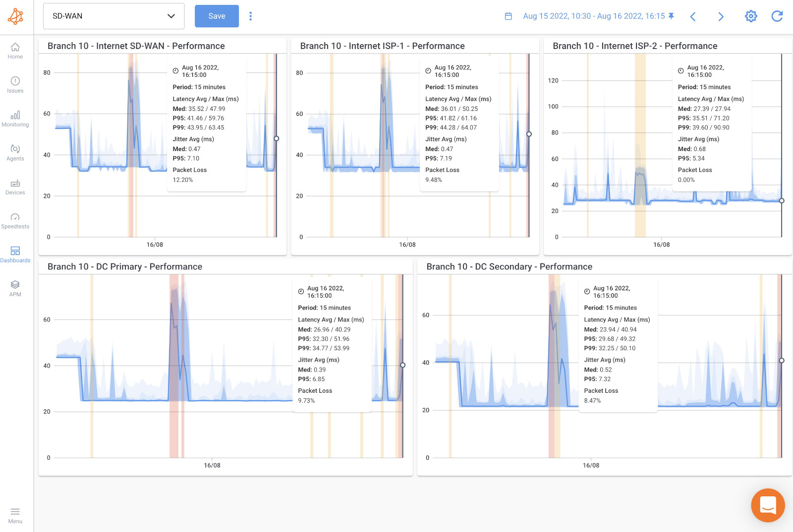Open the dashboard settings gear
Viewport: 793px width, 532px height.
pos(751,16)
